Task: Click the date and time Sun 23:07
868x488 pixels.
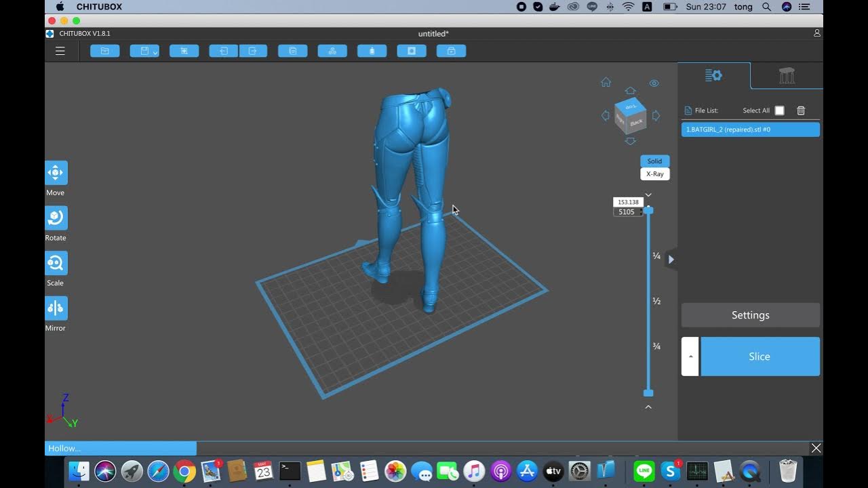Action: pos(706,7)
